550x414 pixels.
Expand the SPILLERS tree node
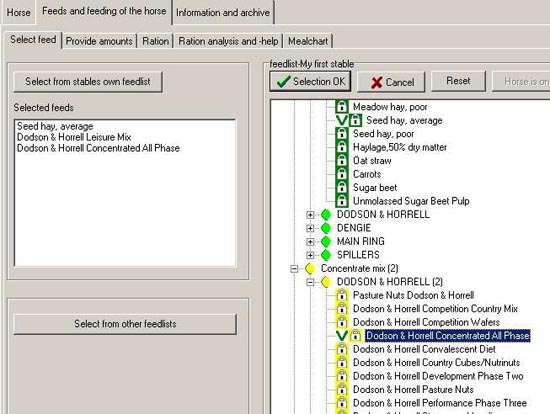coord(310,255)
